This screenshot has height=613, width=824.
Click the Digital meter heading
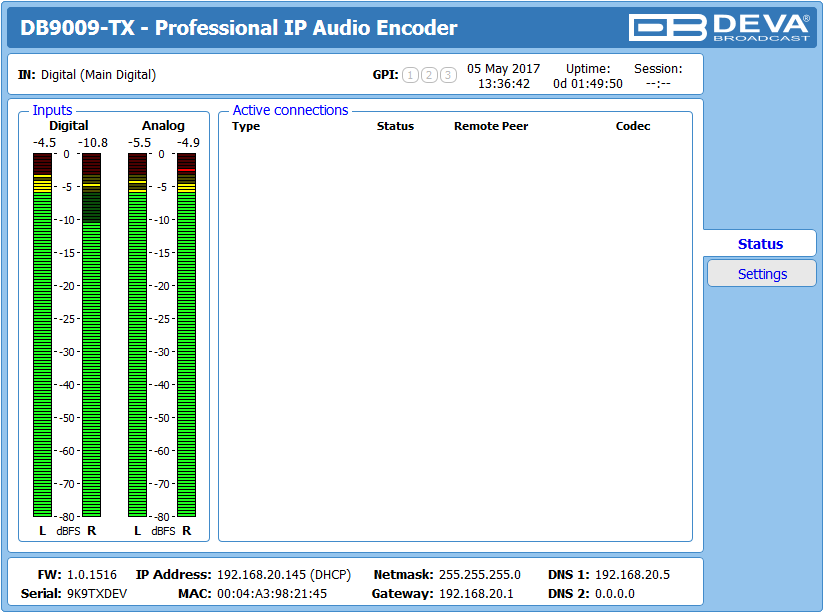68,126
